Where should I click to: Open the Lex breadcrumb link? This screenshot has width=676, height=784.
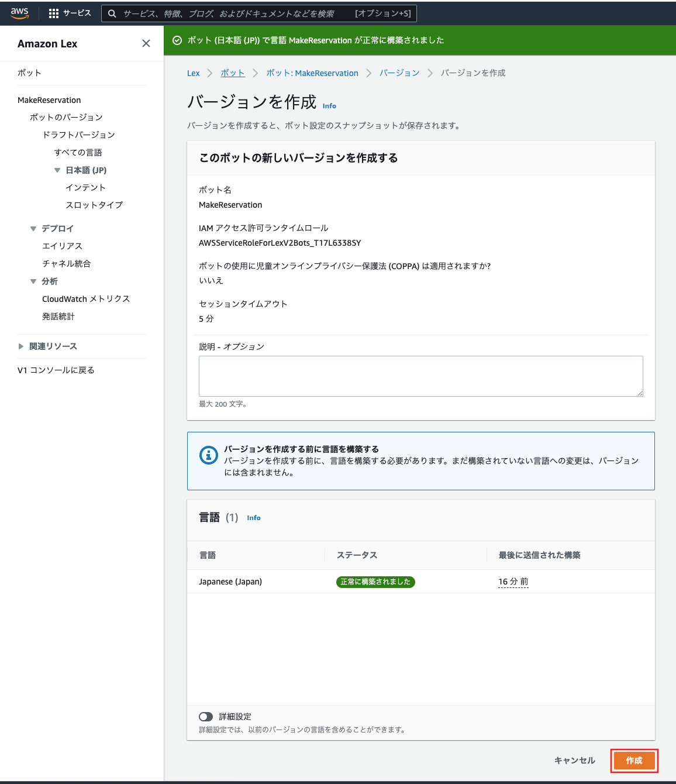[x=194, y=73]
